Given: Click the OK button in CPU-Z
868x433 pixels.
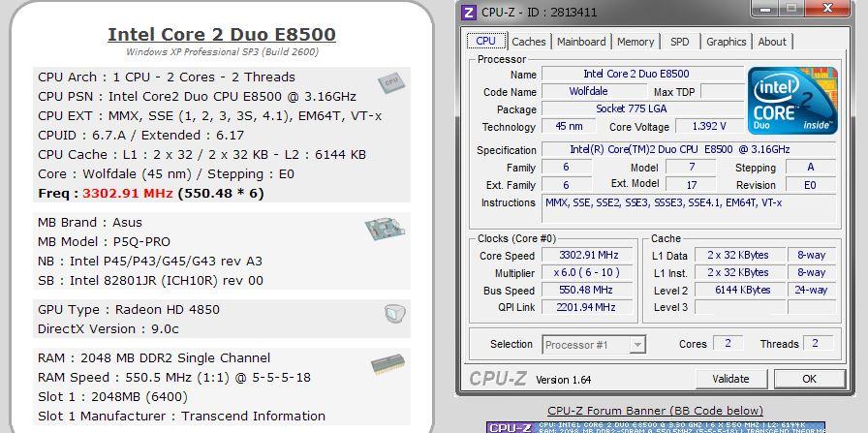Looking at the screenshot, I should pyautogui.click(x=809, y=379).
